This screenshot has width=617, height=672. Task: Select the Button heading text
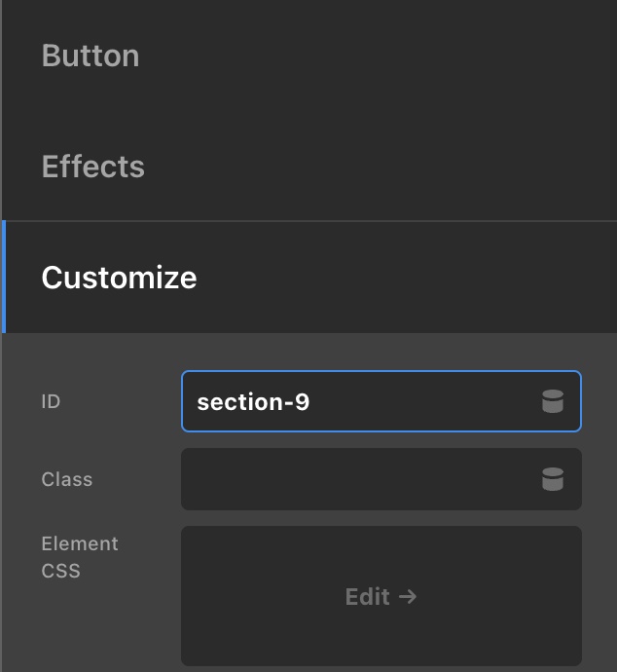coord(91,56)
